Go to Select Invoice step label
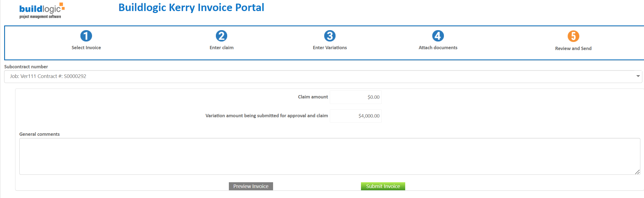 (86, 48)
